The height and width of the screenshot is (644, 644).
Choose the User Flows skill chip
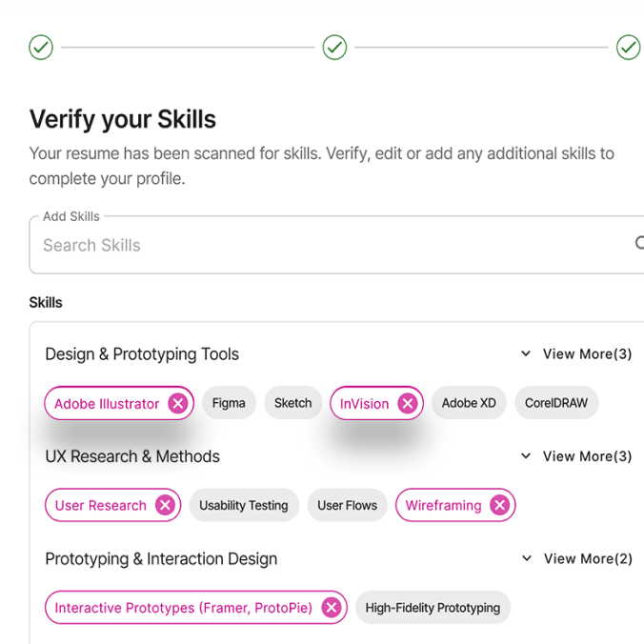347,506
